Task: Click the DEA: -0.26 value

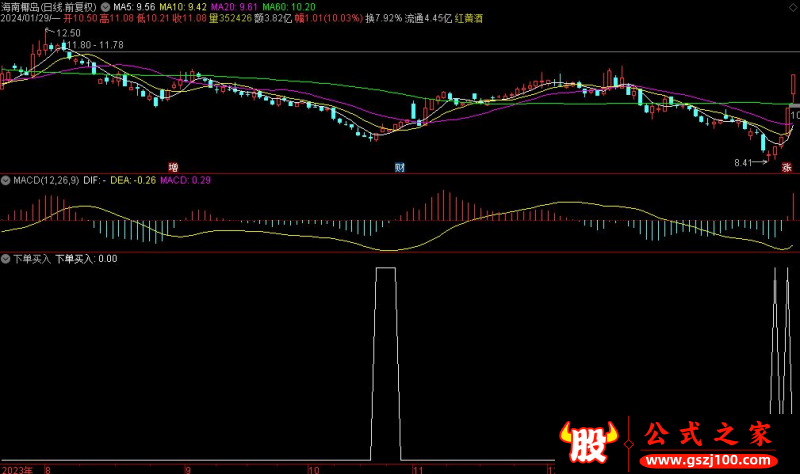Action: [x=133, y=181]
